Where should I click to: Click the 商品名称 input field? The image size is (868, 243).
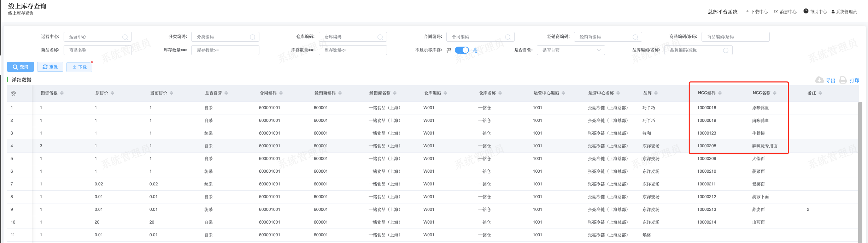pos(98,50)
